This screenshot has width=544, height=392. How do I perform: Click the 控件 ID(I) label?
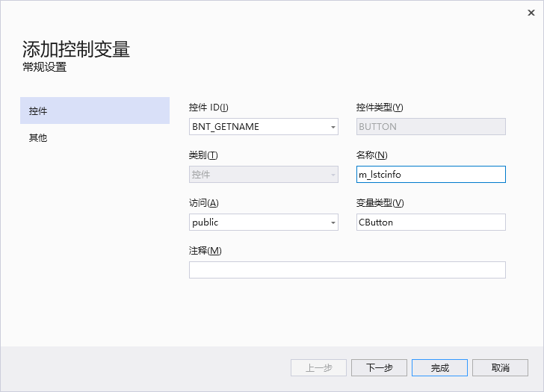coord(208,108)
